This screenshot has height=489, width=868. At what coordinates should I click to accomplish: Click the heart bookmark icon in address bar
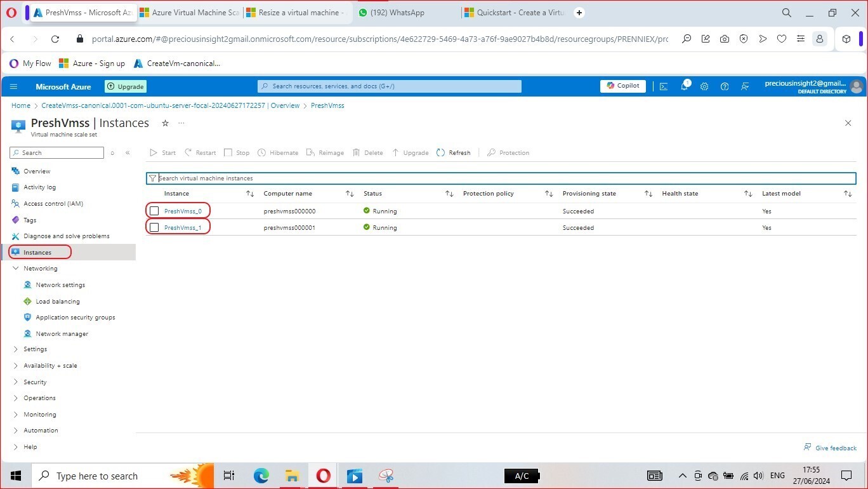point(782,39)
